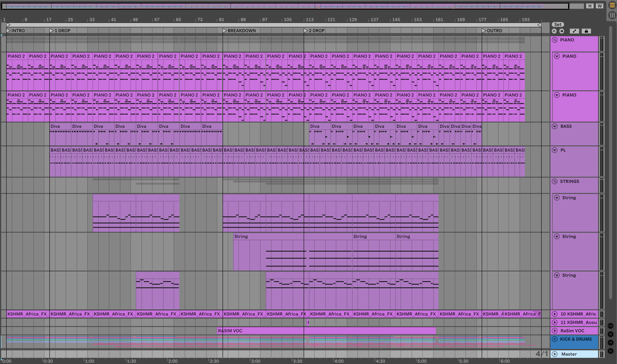617x364 pixels.
Task: Click Optimize Arrangement Width W button
Action: 600,6
